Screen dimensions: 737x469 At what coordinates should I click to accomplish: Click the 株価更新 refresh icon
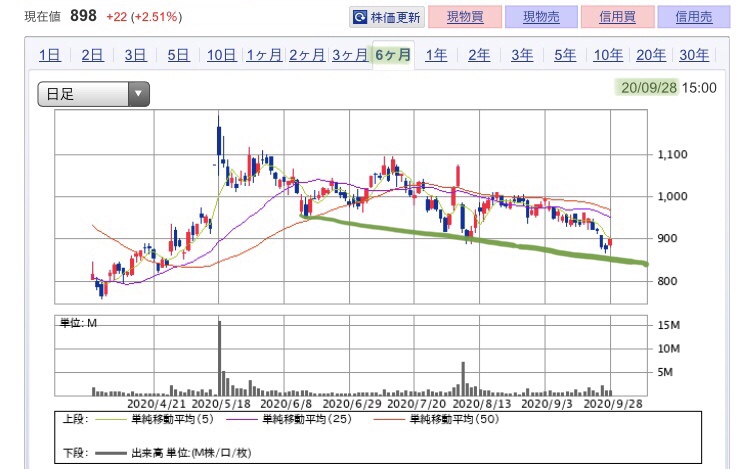(x=360, y=17)
